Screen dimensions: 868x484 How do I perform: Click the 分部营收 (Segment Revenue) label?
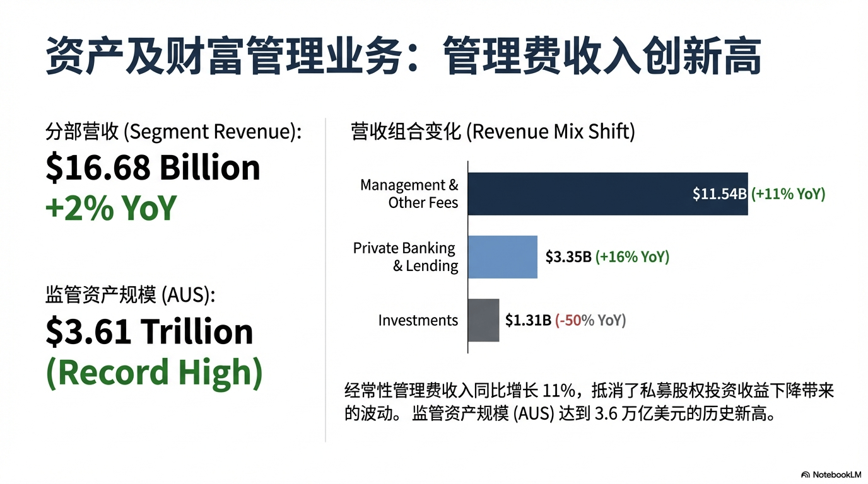coord(173,132)
